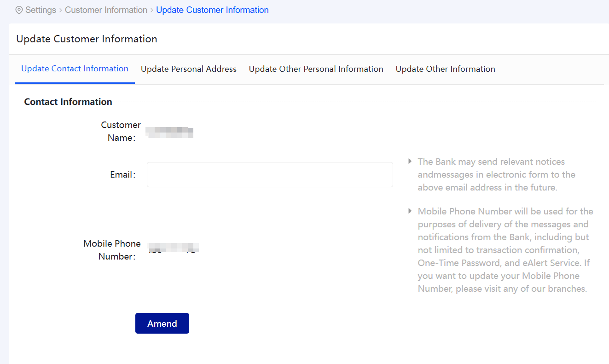The width and height of the screenshot is (609, 364).
Task: Switch to Update Personal Address tab
Action: (188, 69)
